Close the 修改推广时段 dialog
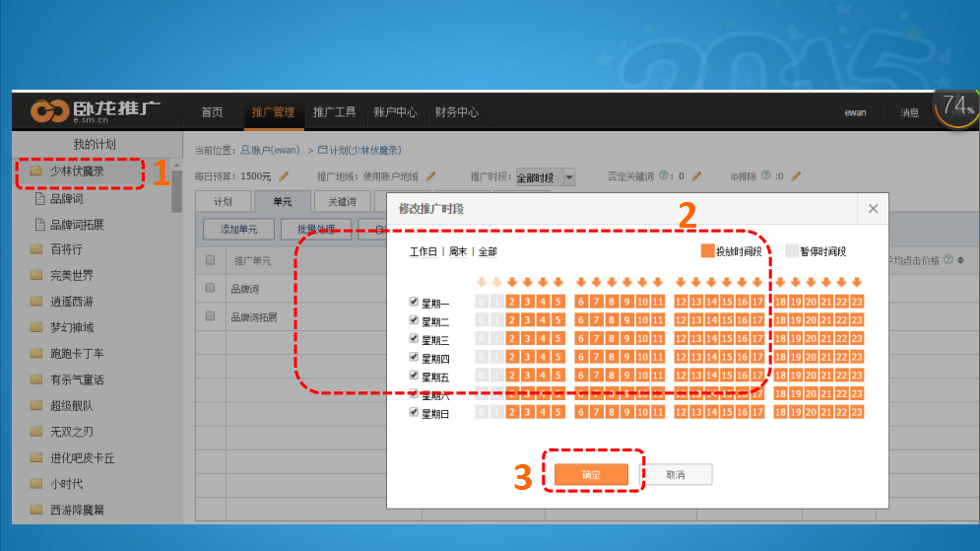The width and height of the screenshot is (980, 551). (873, 209)
